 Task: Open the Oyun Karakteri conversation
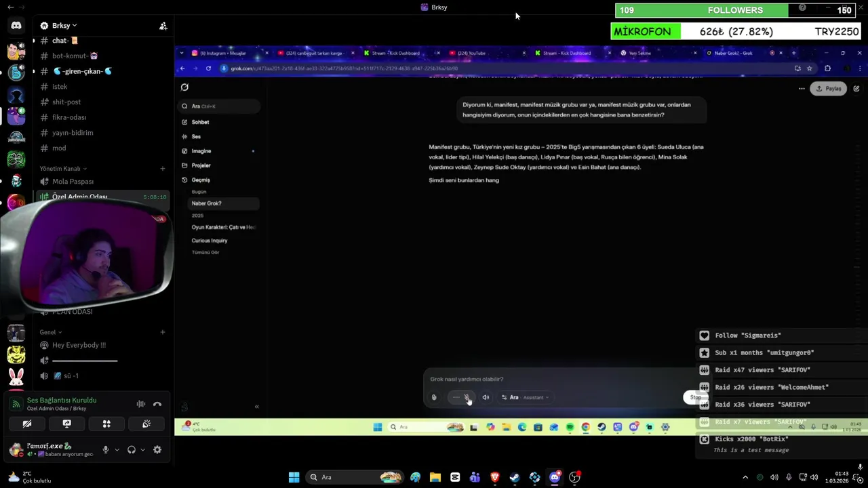pos(223,227)
